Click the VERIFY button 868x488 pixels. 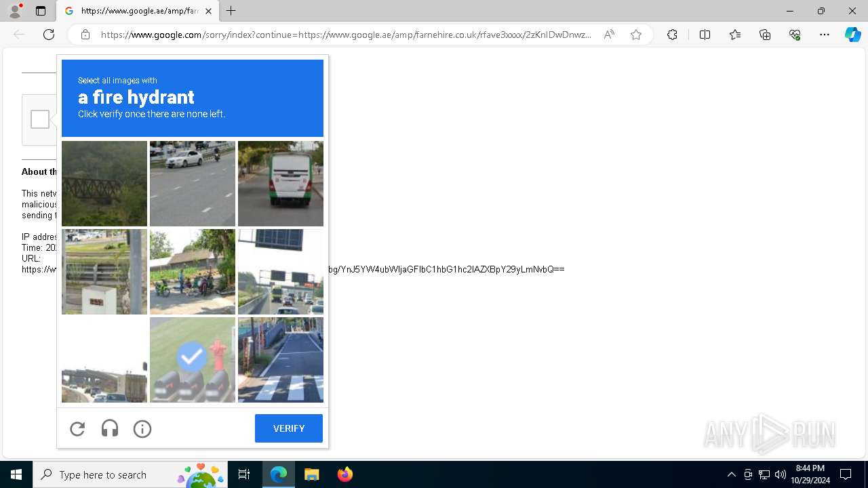click(289, 428)
